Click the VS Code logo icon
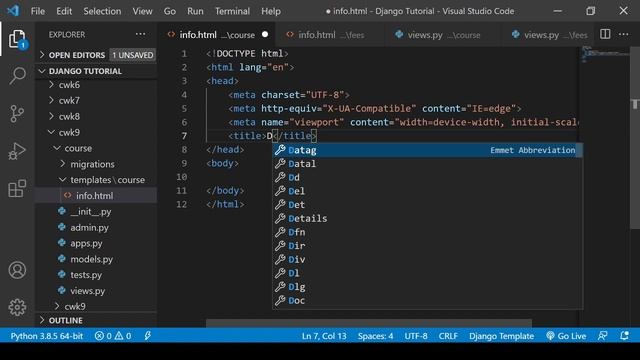This screenshot has width=640, height=360. pyautogui.click(x=13, y=11)
